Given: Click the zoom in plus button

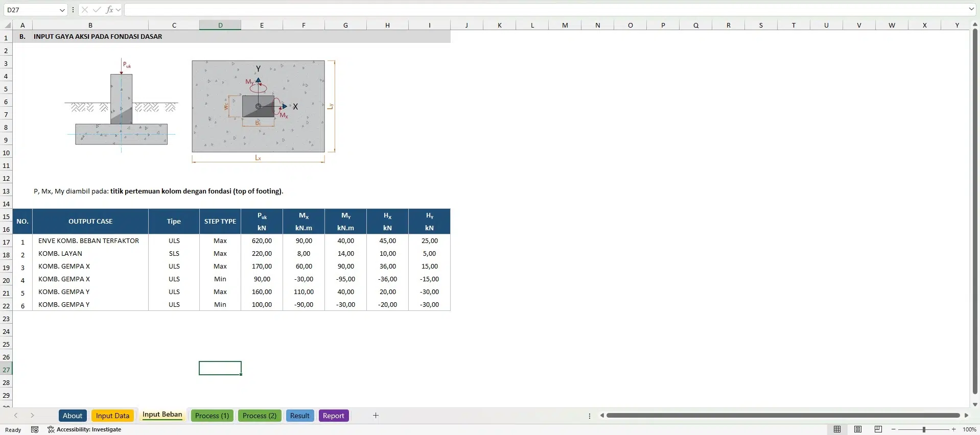Looking at the screenshot, I should tap(953, 429).
